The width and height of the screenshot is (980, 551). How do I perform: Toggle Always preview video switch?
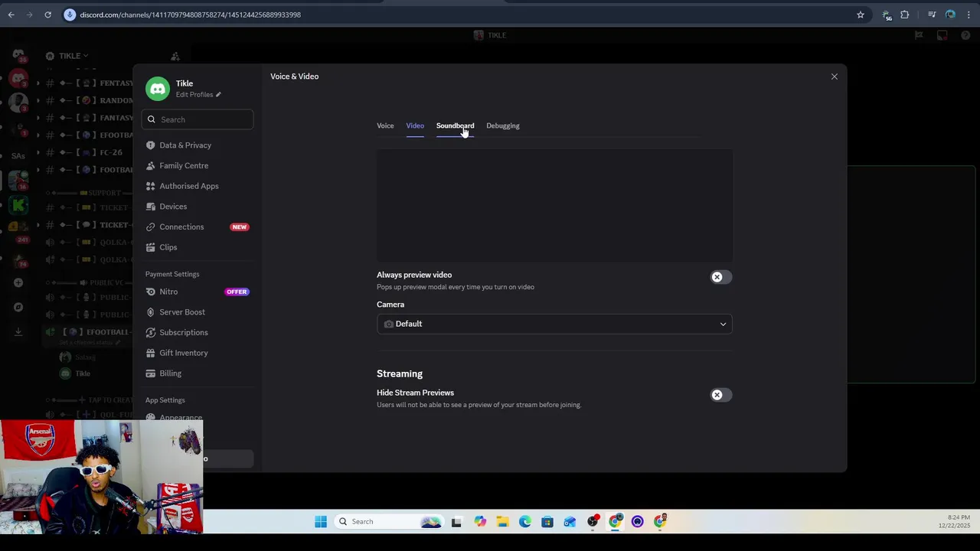point(720,277)
